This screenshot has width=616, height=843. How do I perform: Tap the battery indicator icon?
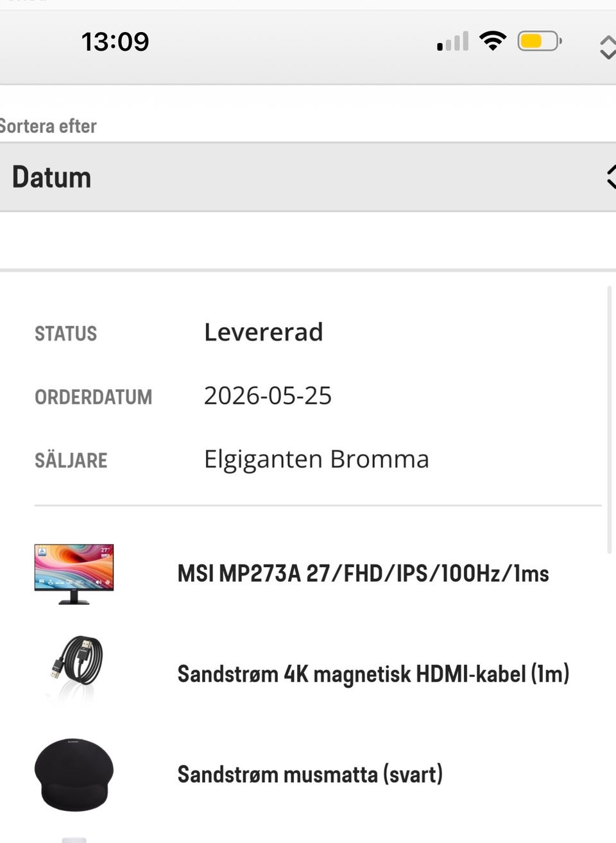tap(540, 42)
